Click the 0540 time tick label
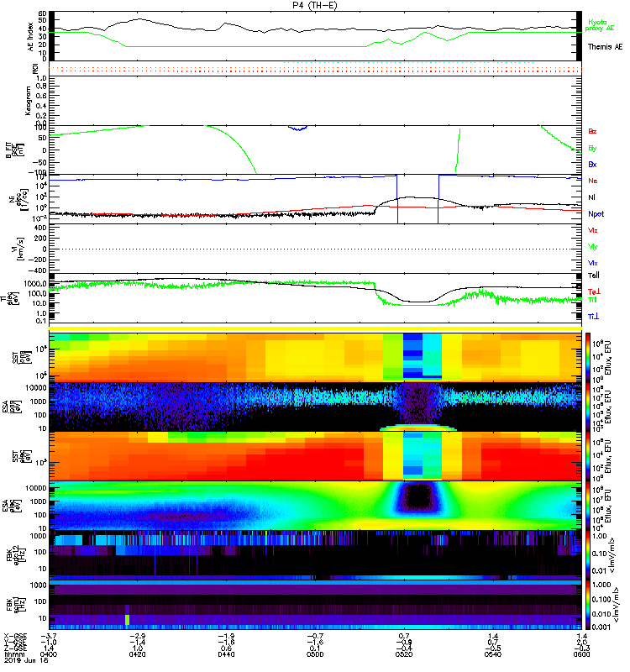The height and width of the screenshot is (672, 630). point(493,654)
